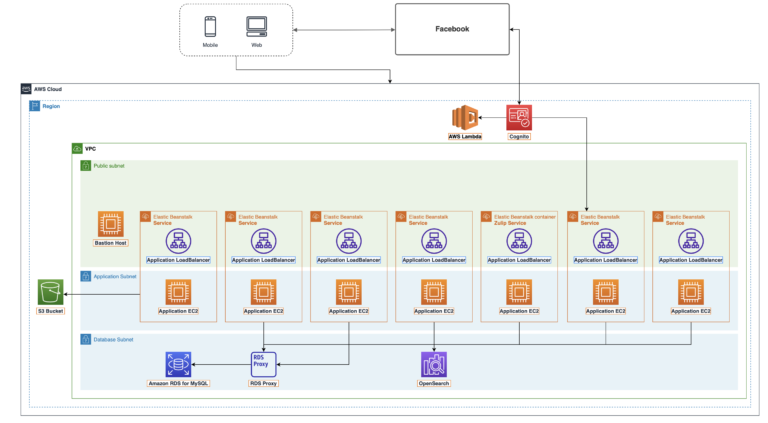Viewport: 768px width, 423px height.
Task: Click the Web laptop icon
Action: pos(257,26)
